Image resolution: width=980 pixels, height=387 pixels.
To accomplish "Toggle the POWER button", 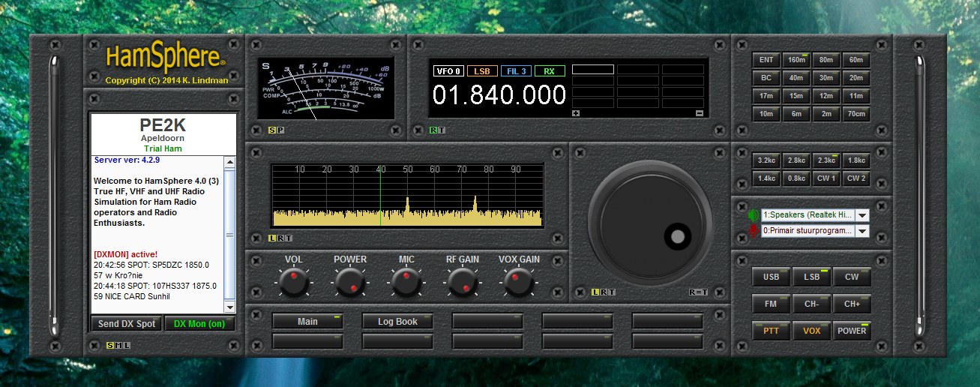I will tap(852, 331).
